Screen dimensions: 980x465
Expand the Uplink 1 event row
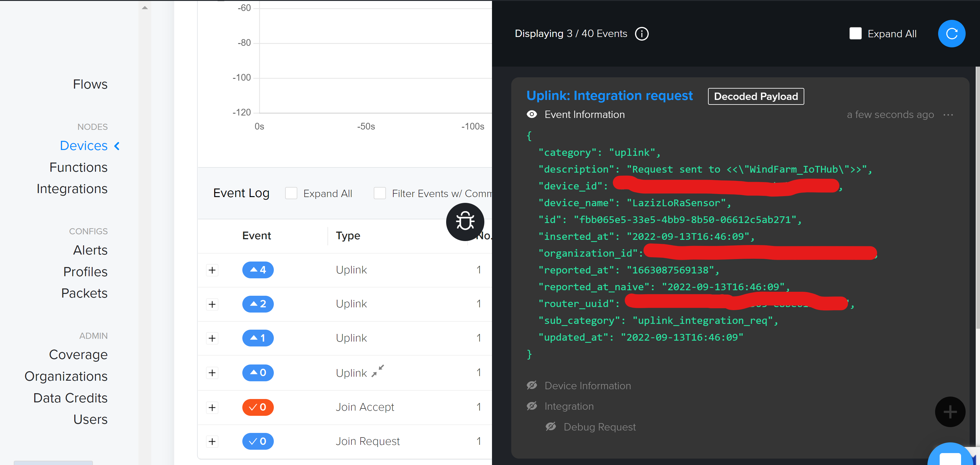pos(212,339)
